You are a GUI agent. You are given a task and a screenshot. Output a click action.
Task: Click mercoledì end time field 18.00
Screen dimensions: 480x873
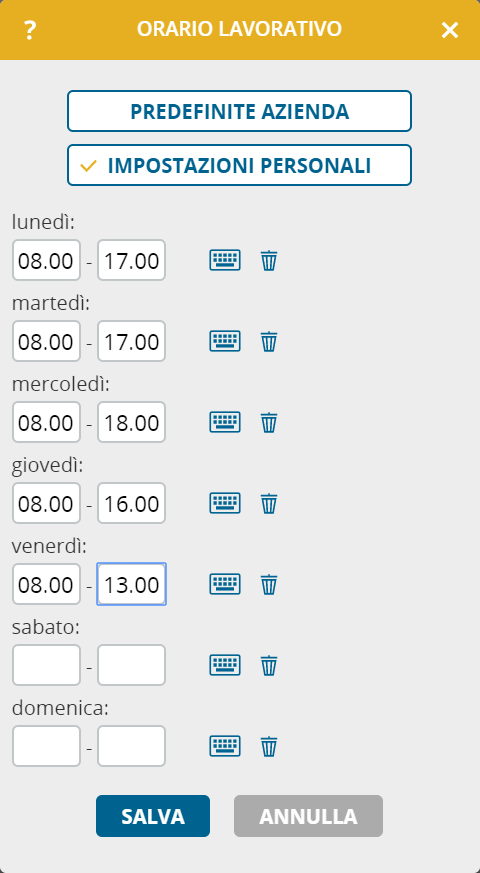[x=131, y=422]
